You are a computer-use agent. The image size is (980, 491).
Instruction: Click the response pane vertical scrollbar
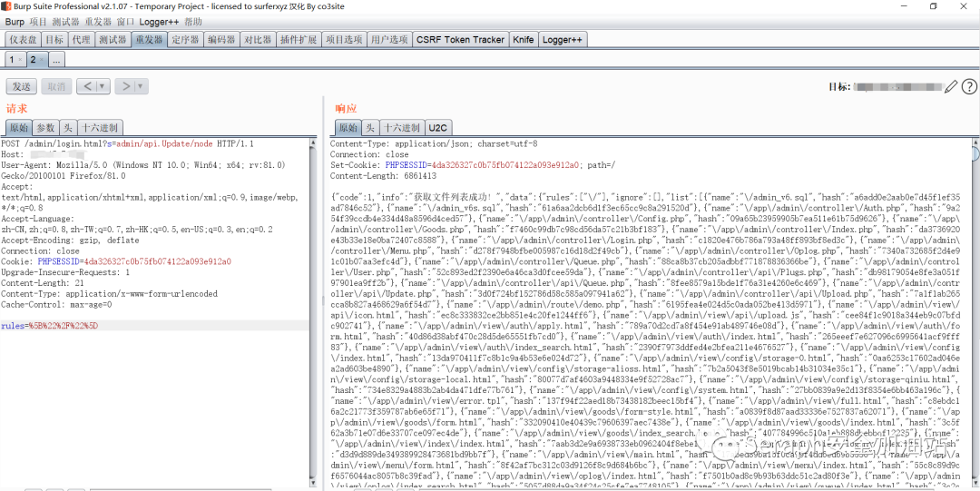pyautogui.click(x=975, y=313)
